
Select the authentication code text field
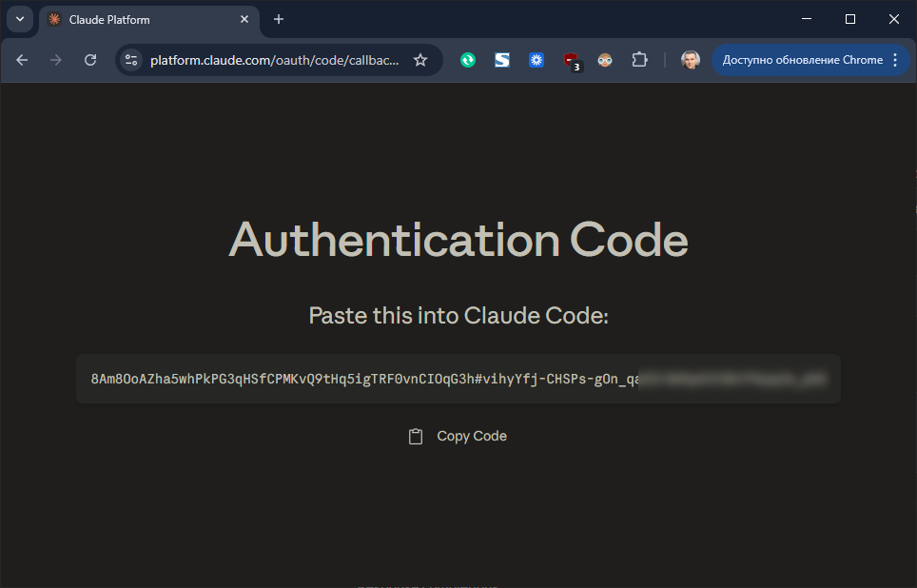(458, 379)
